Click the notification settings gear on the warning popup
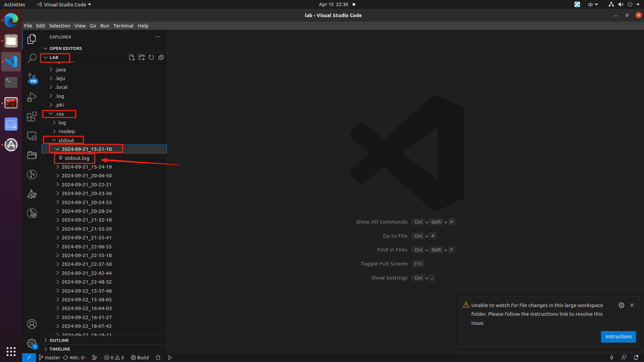The image size is (644, 362). 622,305
